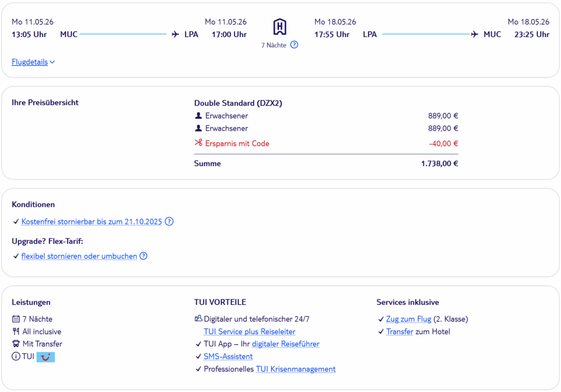Open info icon beside flexibel stornieren oder umbuchen

point(144,256)
